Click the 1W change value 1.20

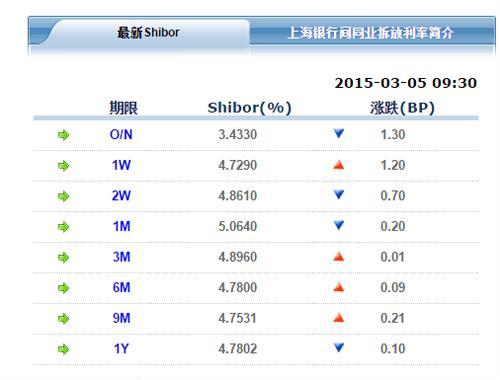(393, 165)
